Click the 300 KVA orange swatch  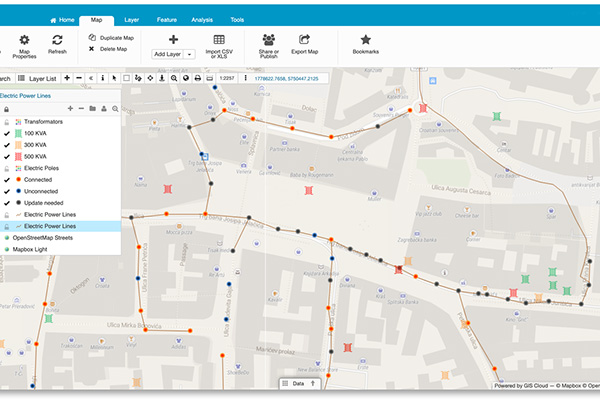tap(18, 145)
